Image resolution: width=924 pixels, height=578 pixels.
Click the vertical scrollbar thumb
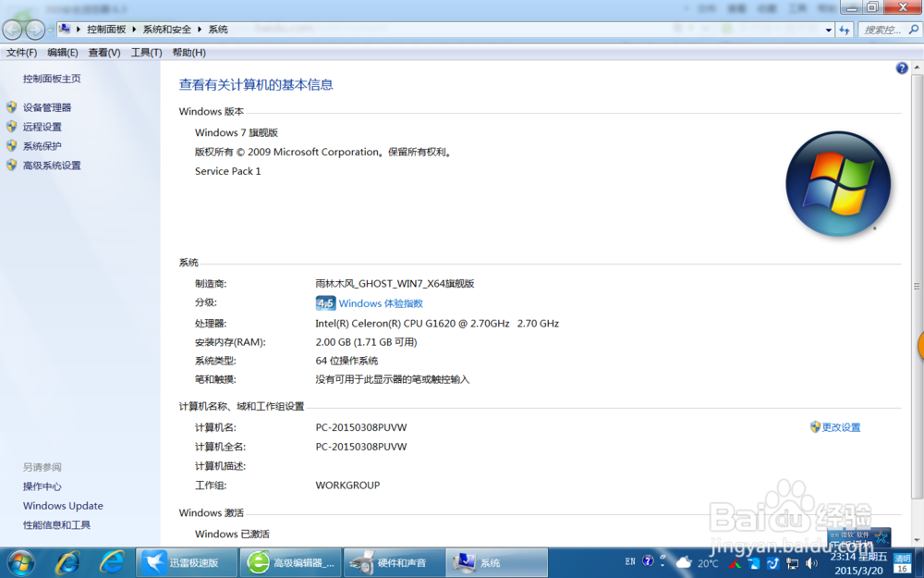917,286
